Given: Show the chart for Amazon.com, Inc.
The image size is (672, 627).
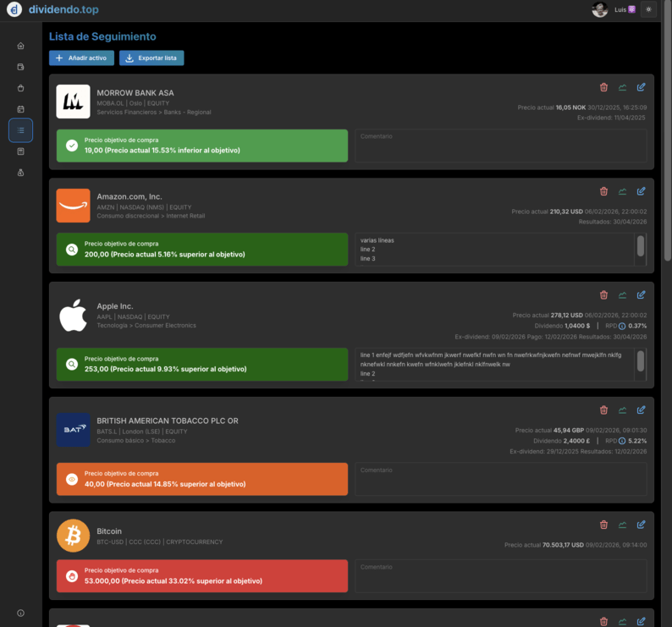Looking at the screenshot, I should coord(622,191).
